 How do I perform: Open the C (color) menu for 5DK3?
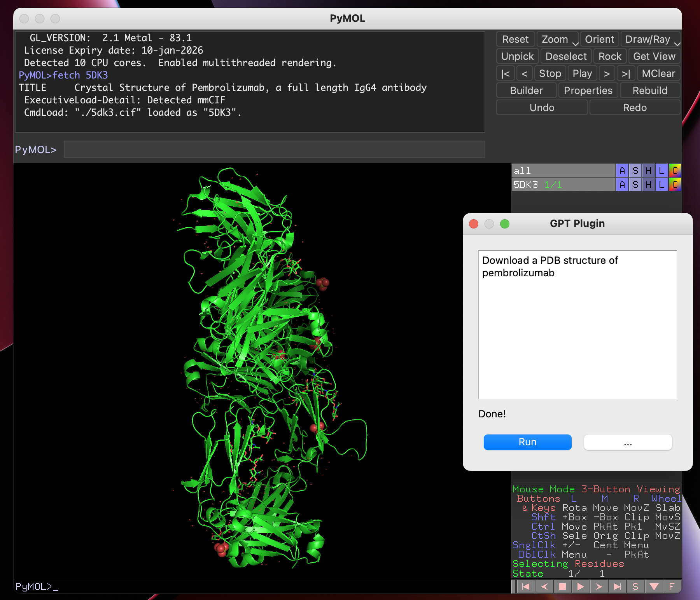(x=675, y=185)
